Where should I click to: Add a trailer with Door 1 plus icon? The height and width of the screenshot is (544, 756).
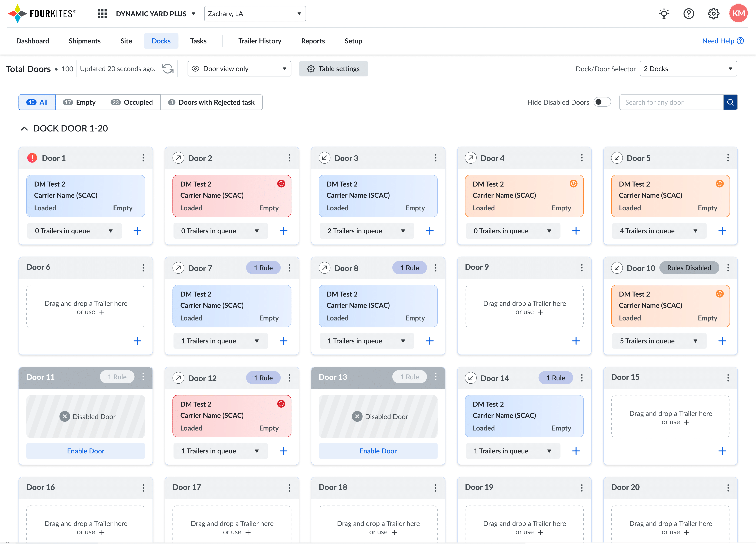click(x=137, y=231)
